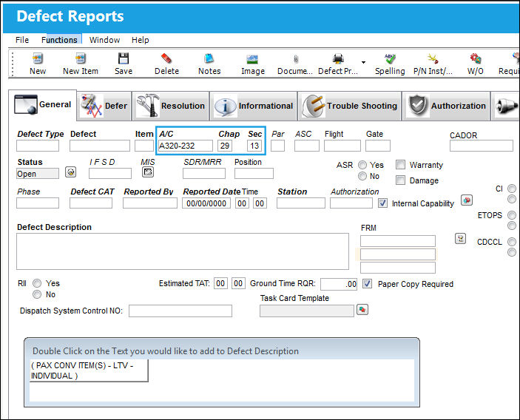Click the Delete eraser icon

[166, 58]
